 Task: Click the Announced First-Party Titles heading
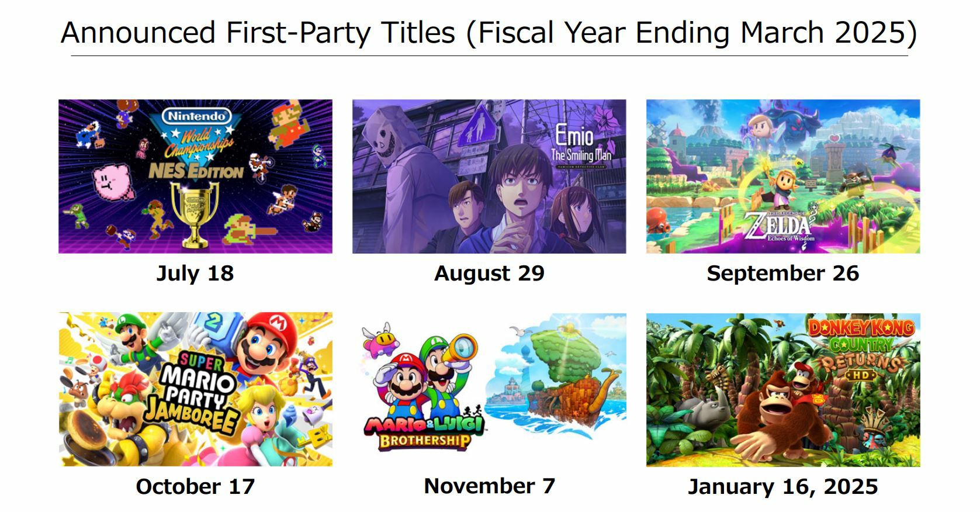[x=489, y=32]
